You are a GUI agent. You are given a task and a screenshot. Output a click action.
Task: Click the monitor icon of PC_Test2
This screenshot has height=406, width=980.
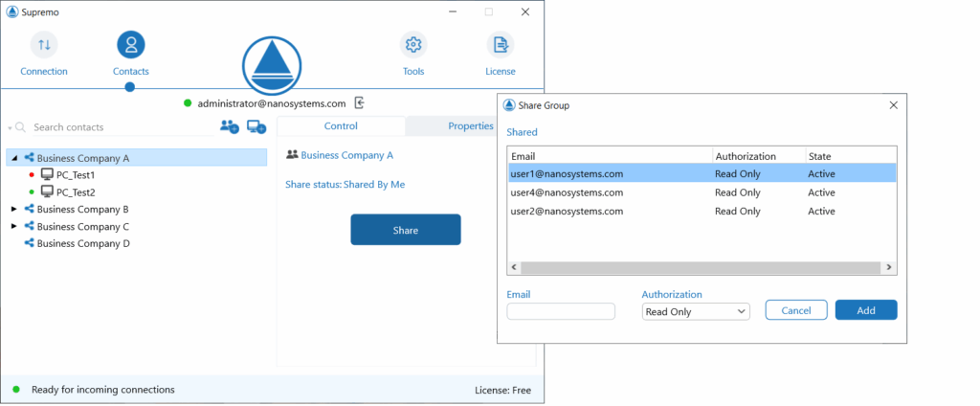(x=47, y=192)
